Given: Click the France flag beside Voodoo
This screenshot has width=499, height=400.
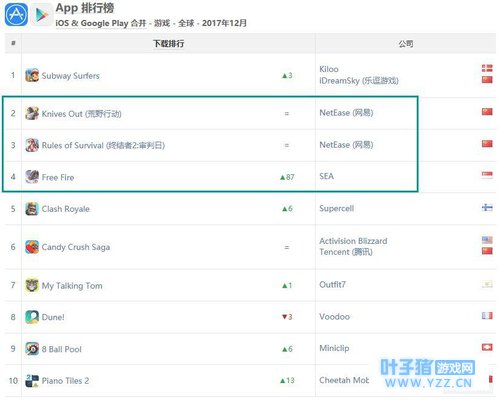Looking at the screenshot, I should [x=487, y=315].
